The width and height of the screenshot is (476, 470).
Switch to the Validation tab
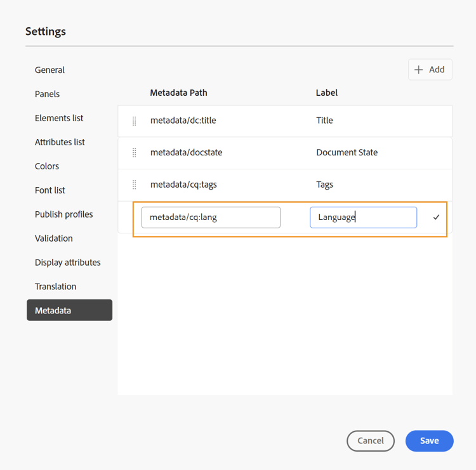pyautogui.click(x=54, y=238)
